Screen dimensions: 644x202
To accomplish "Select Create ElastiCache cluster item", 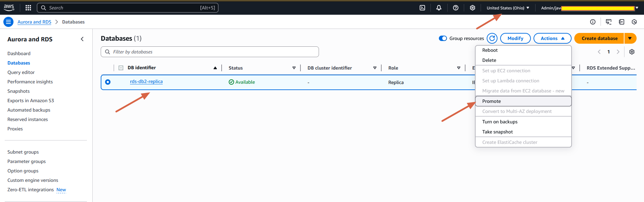I will 523,142.
